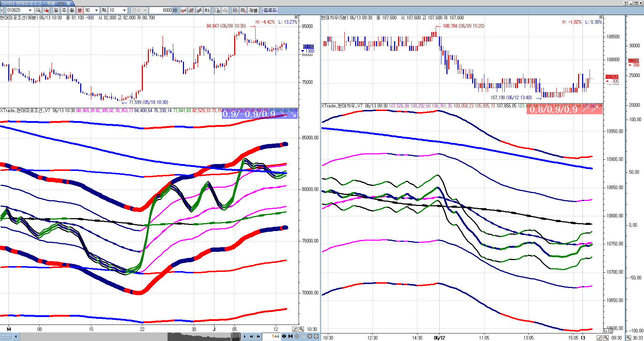Expand the tick value 10 dropdown
The image size is (644, 341).
coord(124,10)
